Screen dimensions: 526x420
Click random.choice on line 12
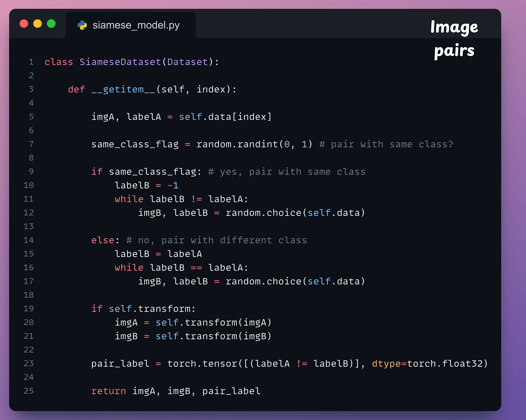(263, 213)
